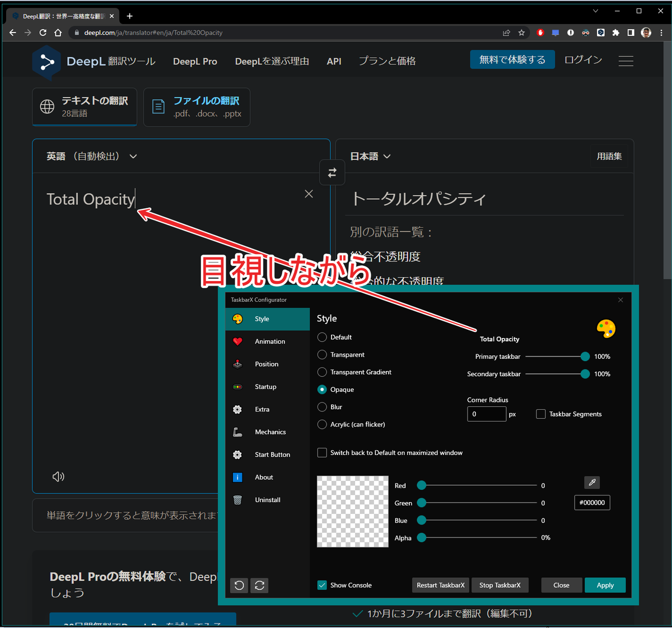Select the Transparent style option
This screenshot has width=672, height=628.
pos(322,355)
